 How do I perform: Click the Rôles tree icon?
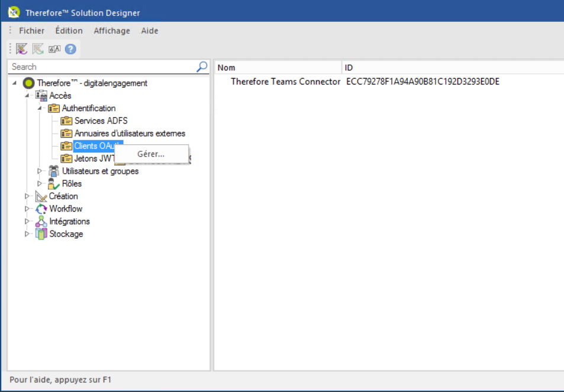tap(54, 184)
